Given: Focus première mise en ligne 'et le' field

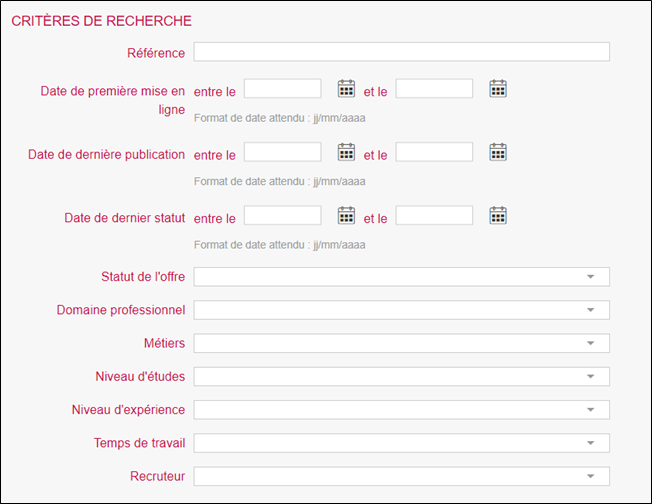Looking at the screenshot, I should (434, 89).
